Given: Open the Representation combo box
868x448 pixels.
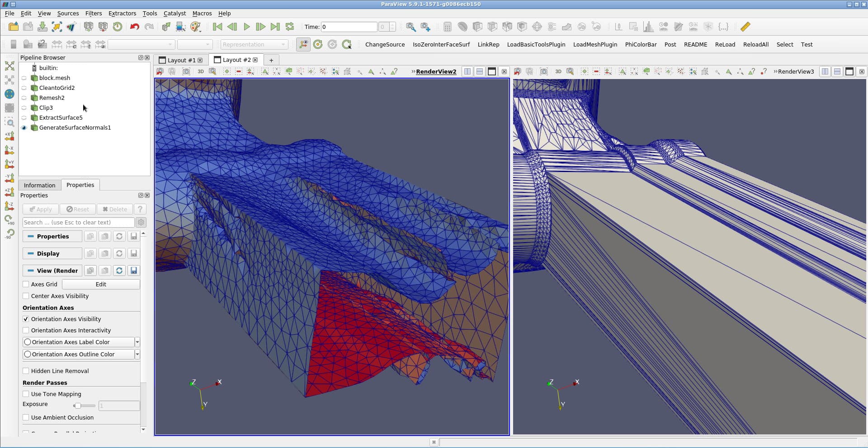Looking at the screenshot, I should tap(254, 44).
